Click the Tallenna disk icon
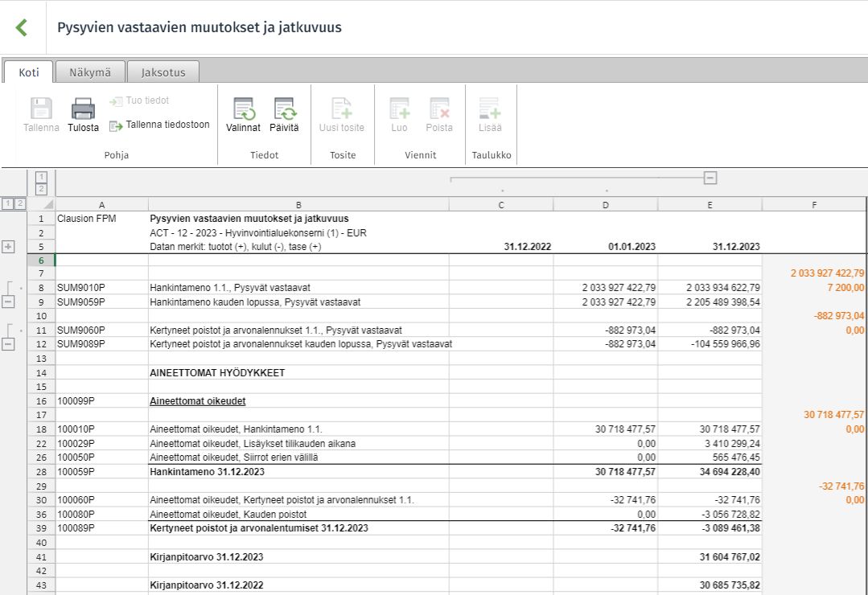The width and height of the screenshot is (868, 595). pos(41,109)
